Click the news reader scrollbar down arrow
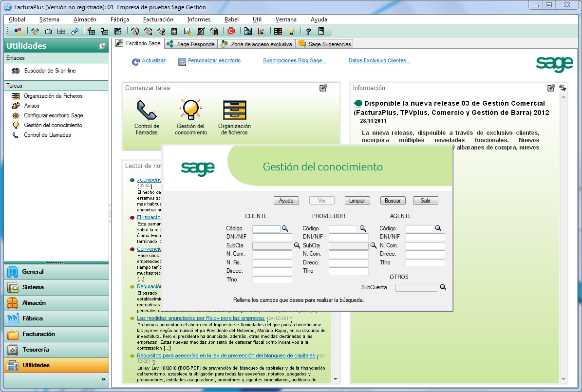 click(336, 379)
